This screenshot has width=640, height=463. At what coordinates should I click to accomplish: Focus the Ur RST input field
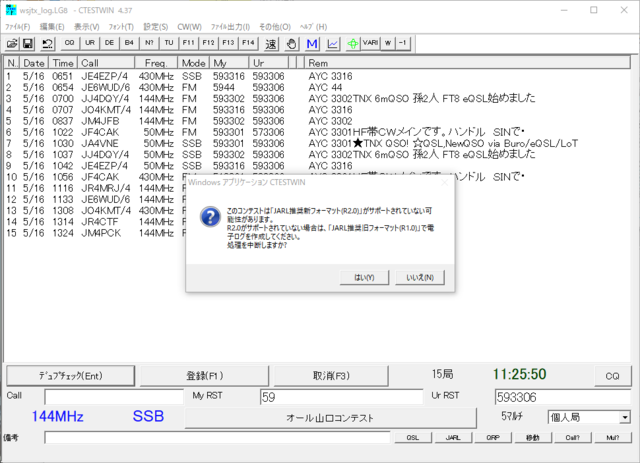(563, 397)
